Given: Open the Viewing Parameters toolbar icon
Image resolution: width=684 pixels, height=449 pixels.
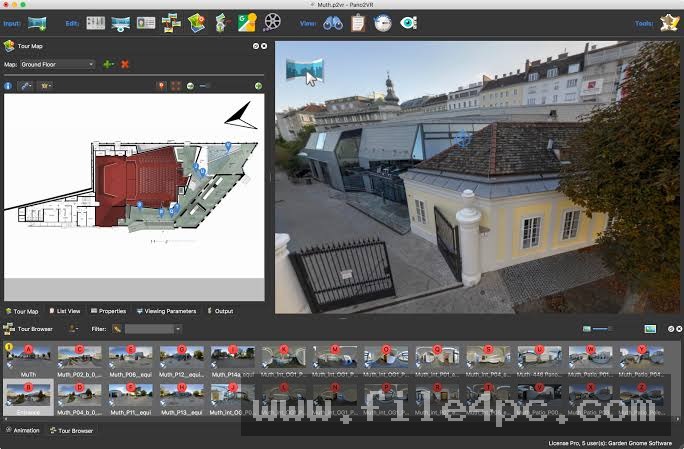Looking at the screenshot, I should point(120,24).
